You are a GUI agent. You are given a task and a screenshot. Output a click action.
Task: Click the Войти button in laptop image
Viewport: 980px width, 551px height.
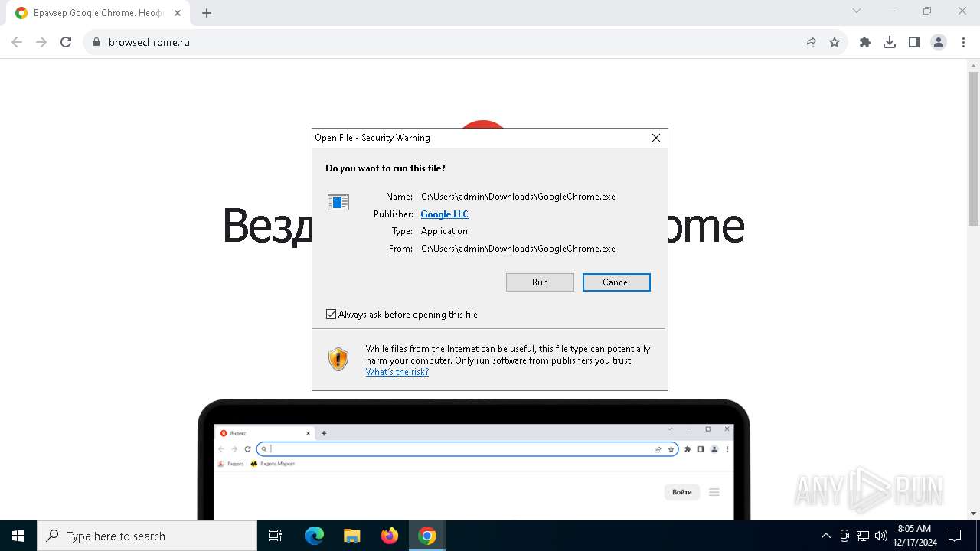pos(682,492)
